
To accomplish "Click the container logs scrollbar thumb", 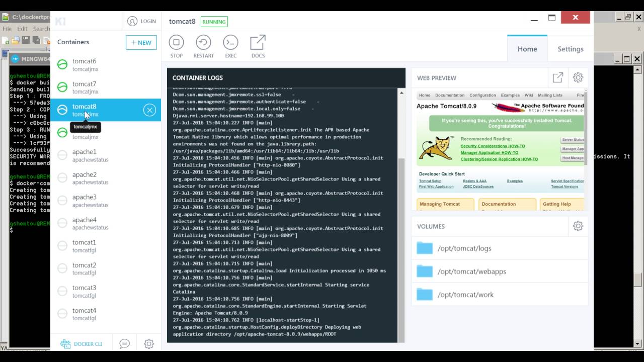I will coord(401,250).
